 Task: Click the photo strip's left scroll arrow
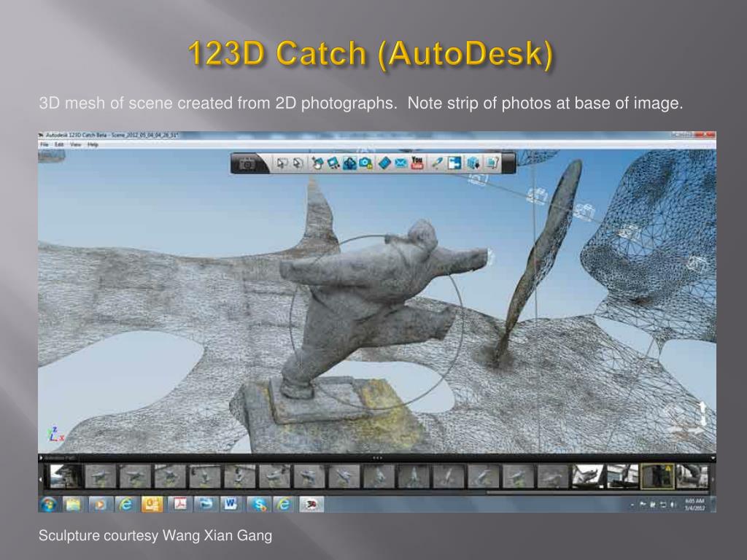pos(41,479)
